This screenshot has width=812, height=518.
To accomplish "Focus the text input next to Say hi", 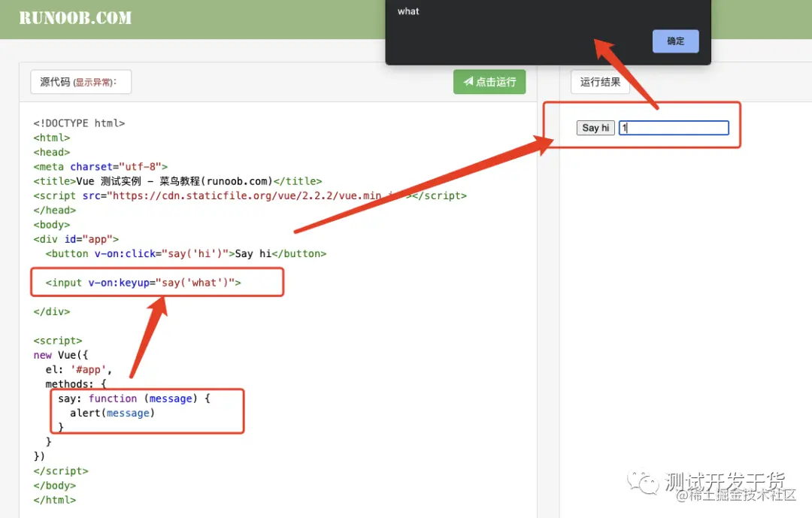I will coord(674,128).
